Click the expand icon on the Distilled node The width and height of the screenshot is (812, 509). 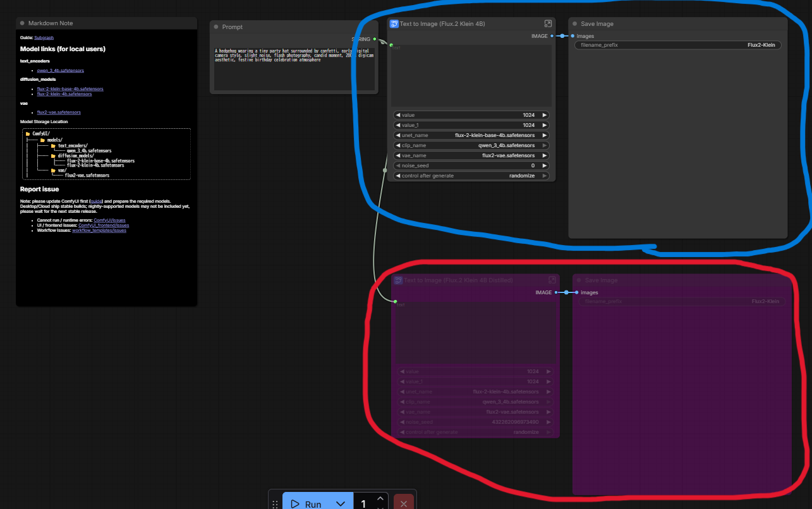coord(552,280)
